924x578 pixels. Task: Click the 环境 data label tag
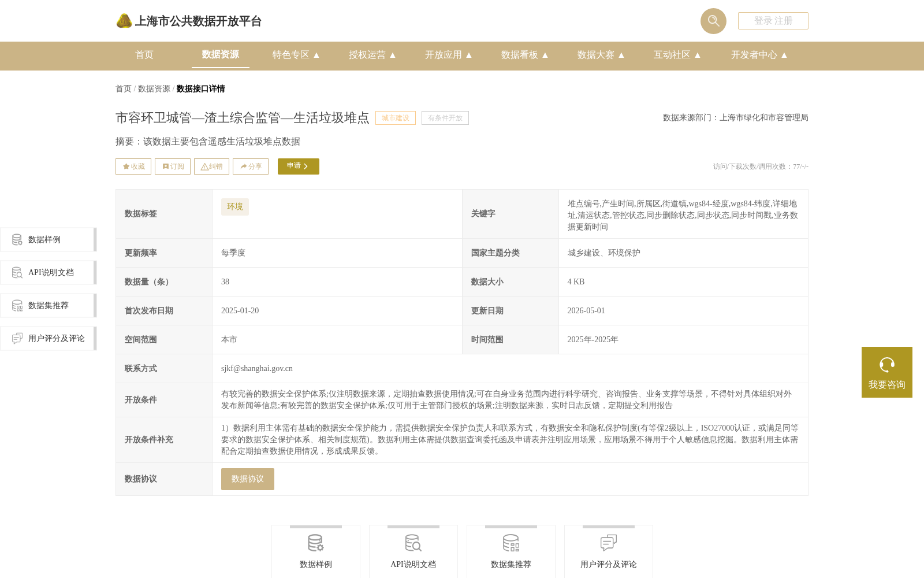235,207
